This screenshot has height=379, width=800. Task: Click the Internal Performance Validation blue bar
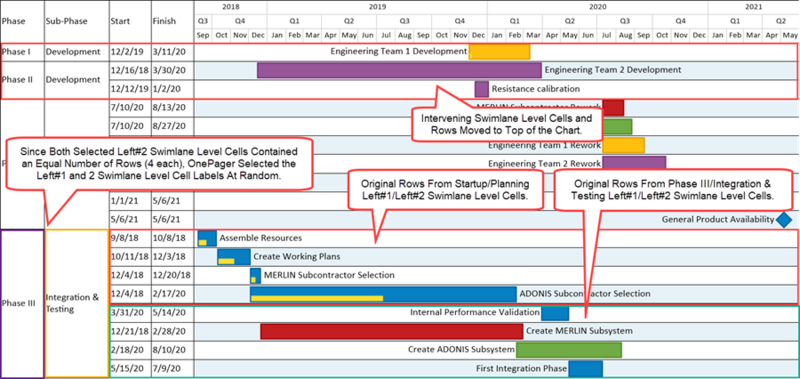point(555,312)
